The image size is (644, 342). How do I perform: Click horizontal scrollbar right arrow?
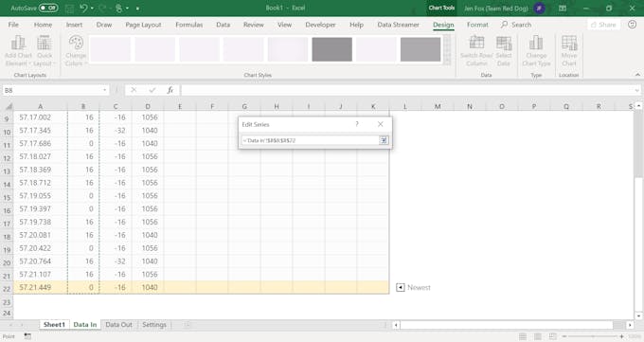[630, 325]
